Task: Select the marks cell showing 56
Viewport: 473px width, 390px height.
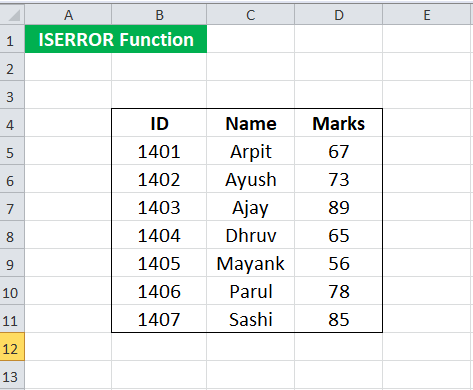Action: pyautogui.click(x=338, y=263)
